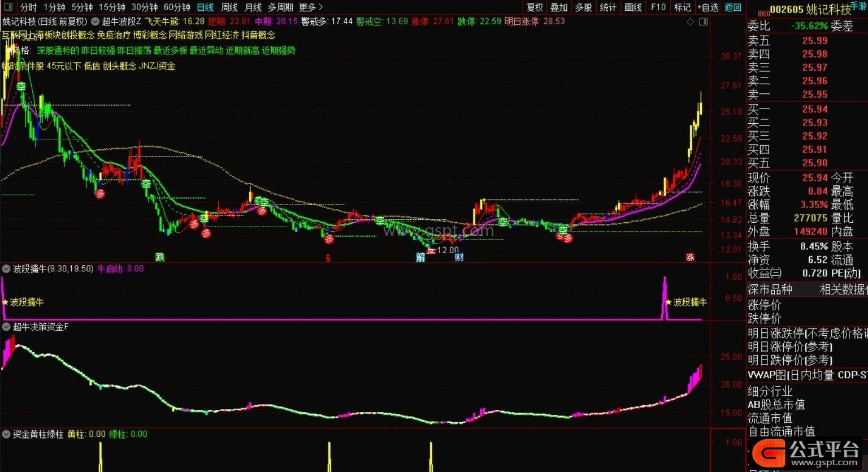Expand the 波段擒牛 indicator dropdown arrow
The width and height of the screenshot is (868, 472).
tap(6, 269)
